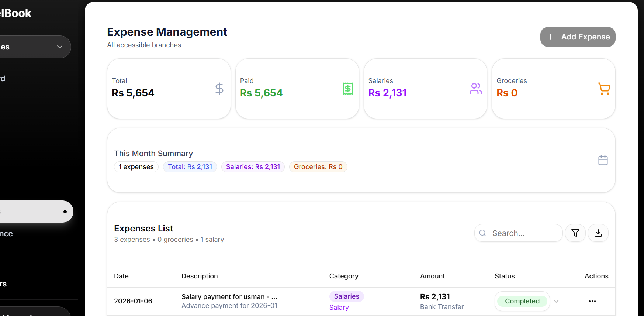This screenshot has width=644, height=316.
Task: Click the 'Salaries: Rs 2,131' chip
Action: click(253, 167)
